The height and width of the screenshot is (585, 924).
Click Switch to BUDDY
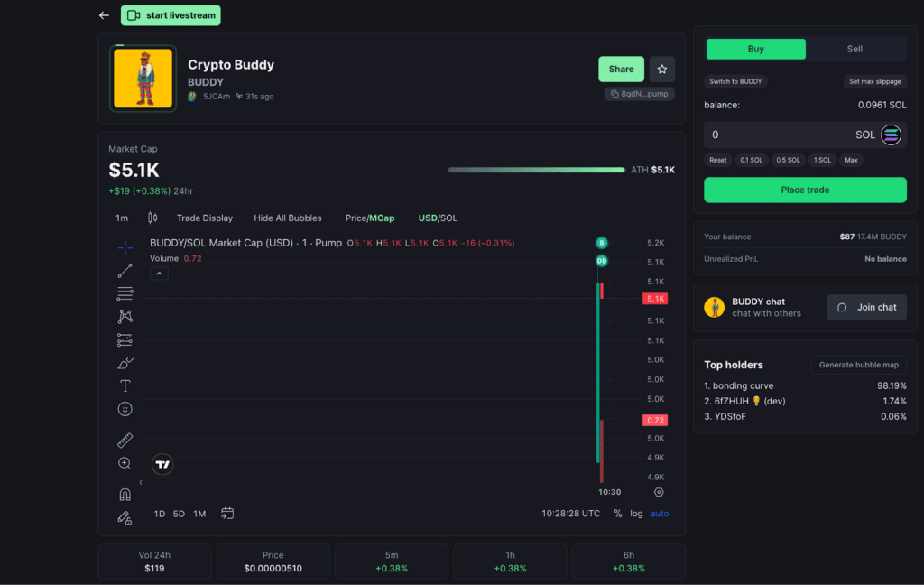735,81
